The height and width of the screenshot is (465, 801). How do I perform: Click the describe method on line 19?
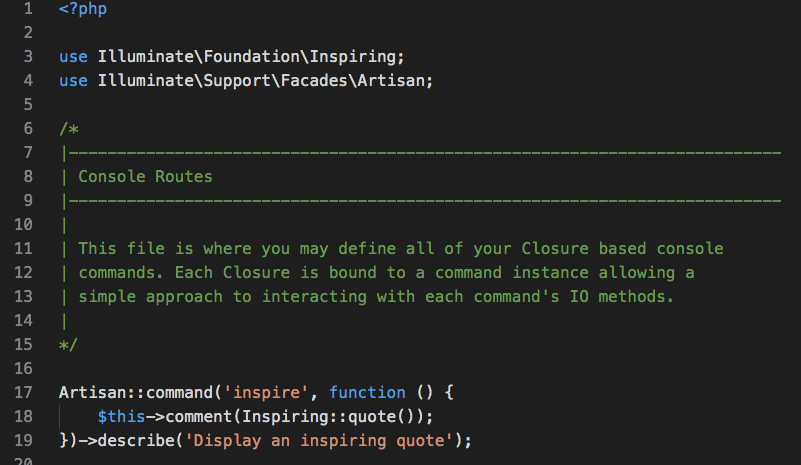(x=136, y=440)
